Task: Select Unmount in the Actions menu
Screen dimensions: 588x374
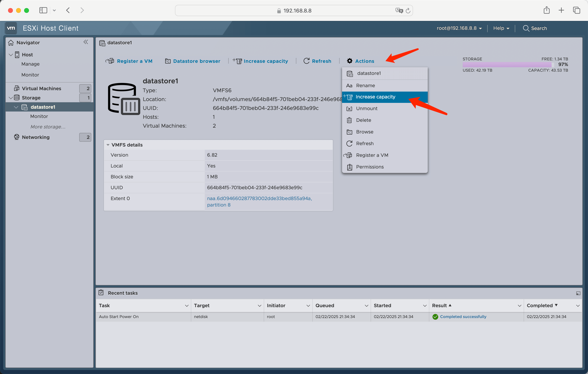Action: tap(384, 108)
